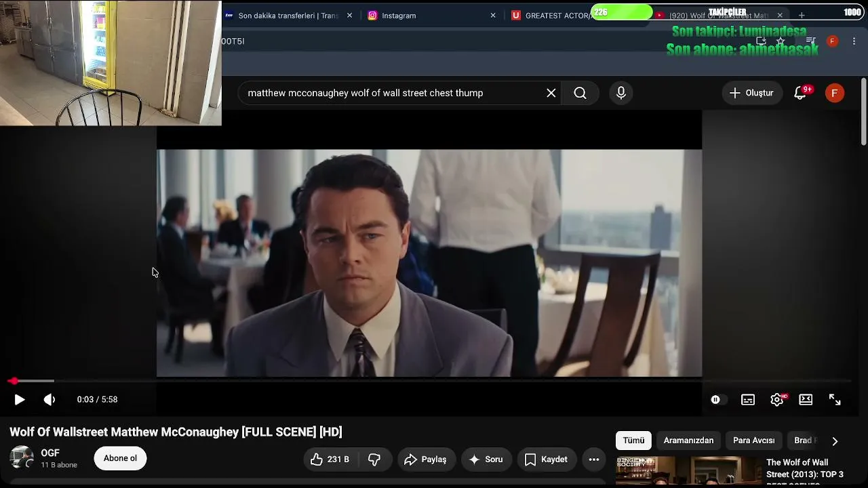Select the Tümü filter chip

[633, 441]
